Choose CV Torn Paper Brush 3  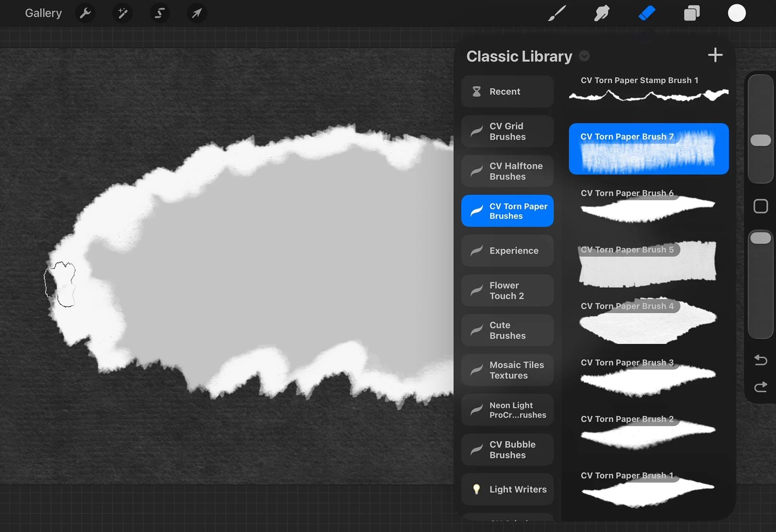pos(649,375)
